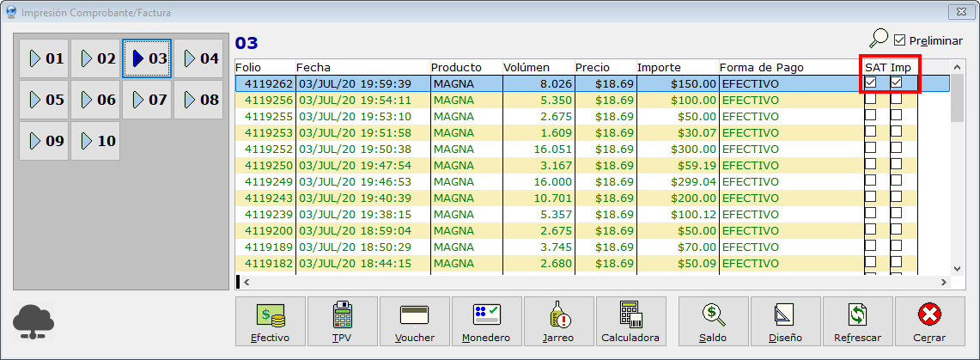980x360 pixels.
Task: Click the magnifying glass search icon
Action: coord(878,39)
